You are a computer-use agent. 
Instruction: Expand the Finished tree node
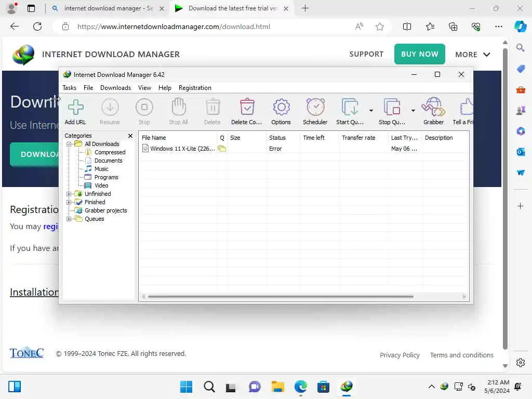69,202
